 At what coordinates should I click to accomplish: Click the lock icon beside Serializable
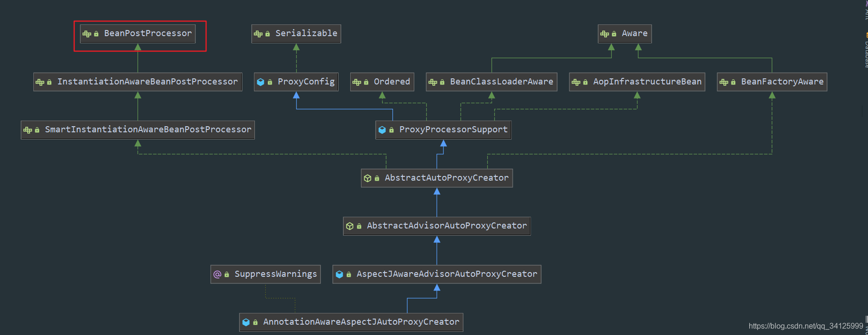click(x=268, y=34)
